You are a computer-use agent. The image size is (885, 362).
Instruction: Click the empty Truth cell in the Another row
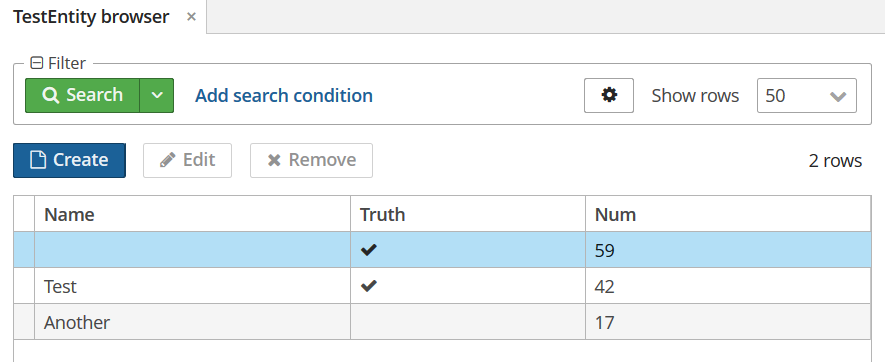[x=468, y=322]
